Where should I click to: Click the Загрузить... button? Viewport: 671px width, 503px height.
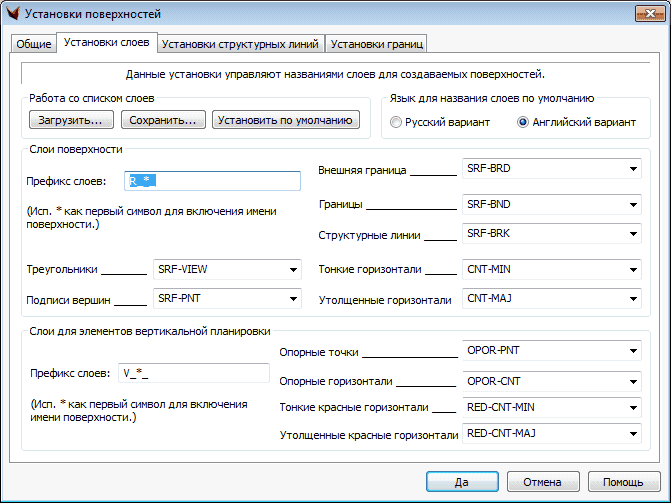(x=70, y=121)
